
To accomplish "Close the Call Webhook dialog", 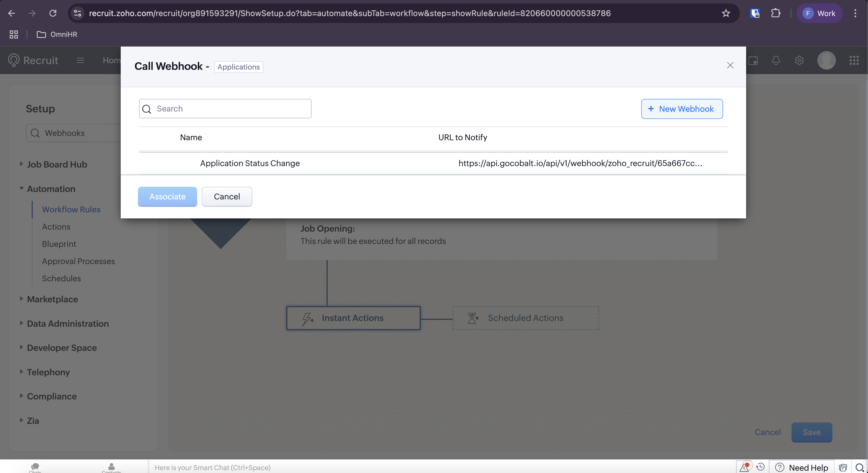I will point(730,65).
